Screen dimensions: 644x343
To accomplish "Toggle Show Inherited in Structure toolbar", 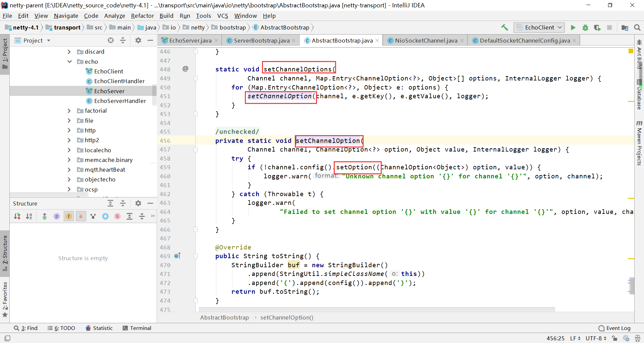I will pos(45,216).
